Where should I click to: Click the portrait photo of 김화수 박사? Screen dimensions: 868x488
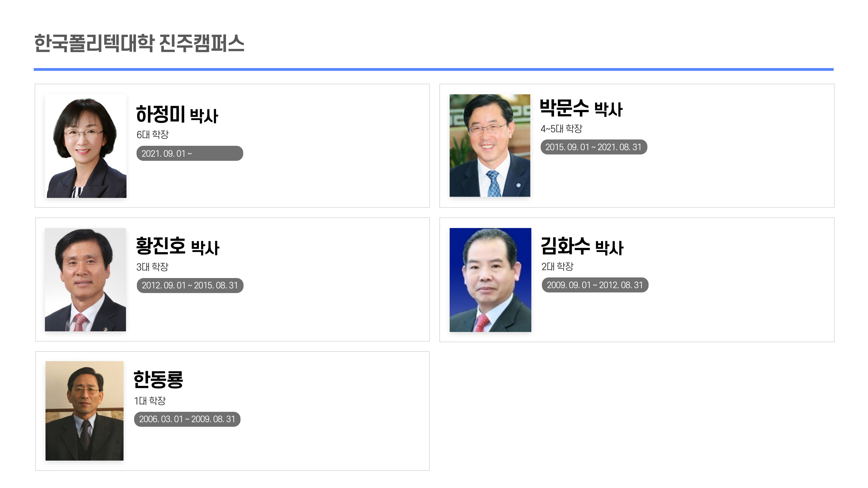point(490,280)
